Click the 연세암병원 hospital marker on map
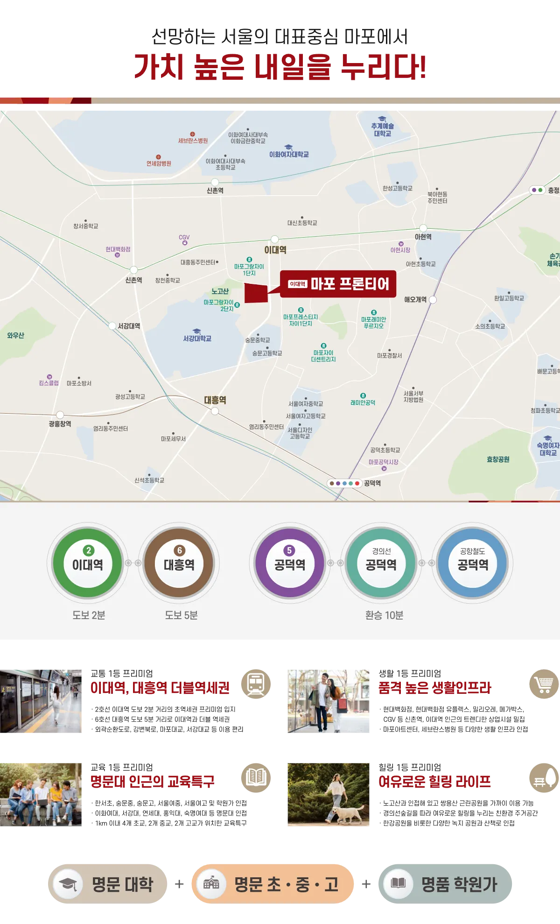 pyautogui.click(x=159, y=157)
